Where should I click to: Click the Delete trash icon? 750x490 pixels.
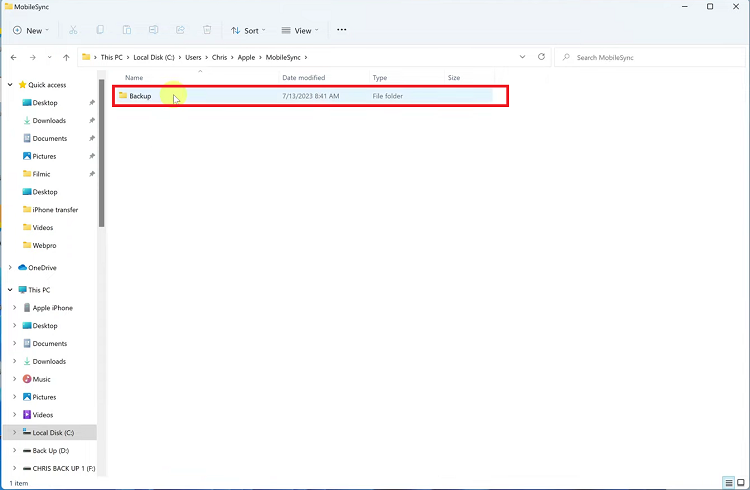coord(207,30)
